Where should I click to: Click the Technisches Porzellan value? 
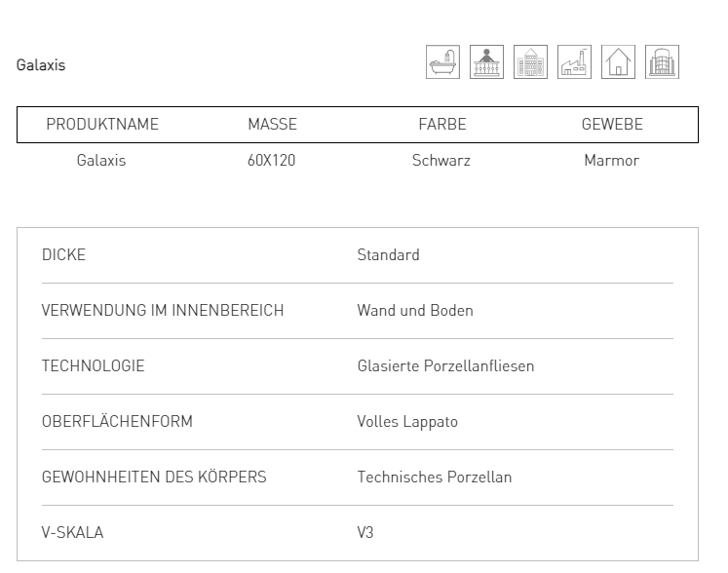[x=435, y=477]
